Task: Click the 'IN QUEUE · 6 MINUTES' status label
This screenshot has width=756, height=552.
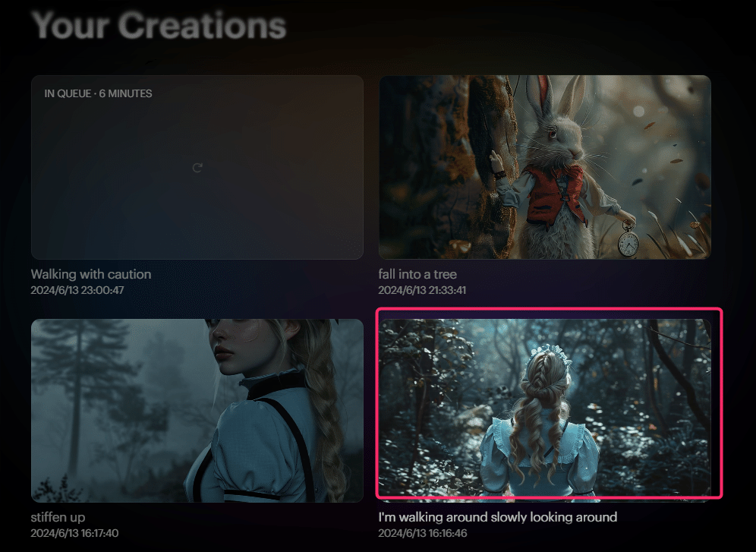Action: tap(99, 93)
